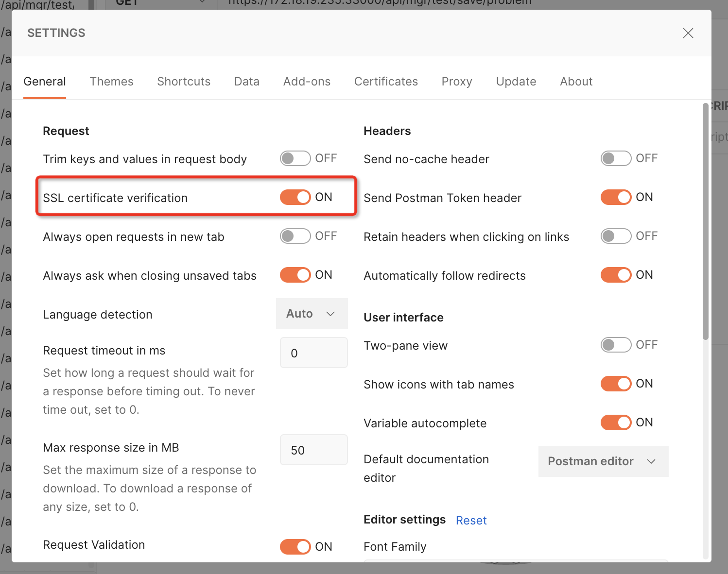Click the "SETTINGS" dialog title

point(56,33)
